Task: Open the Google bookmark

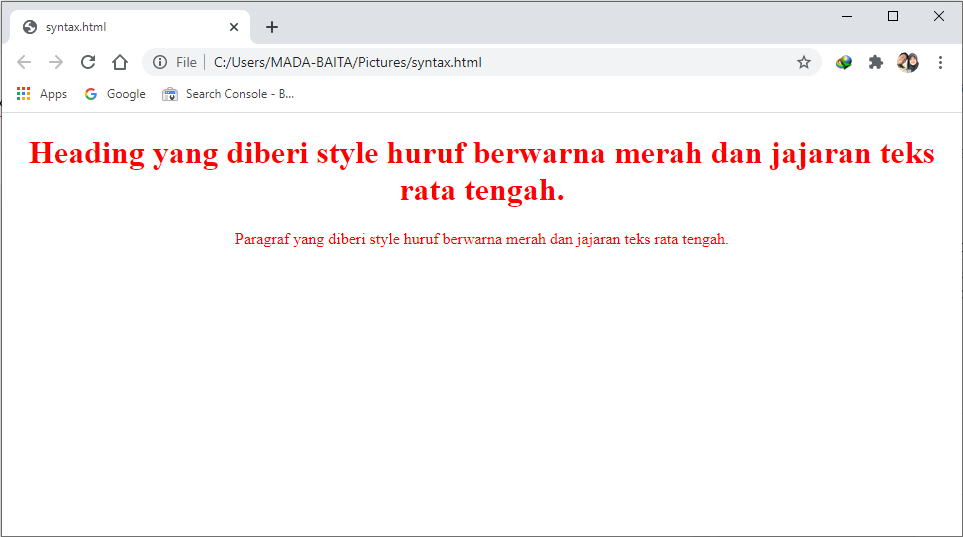Action: 115,94
